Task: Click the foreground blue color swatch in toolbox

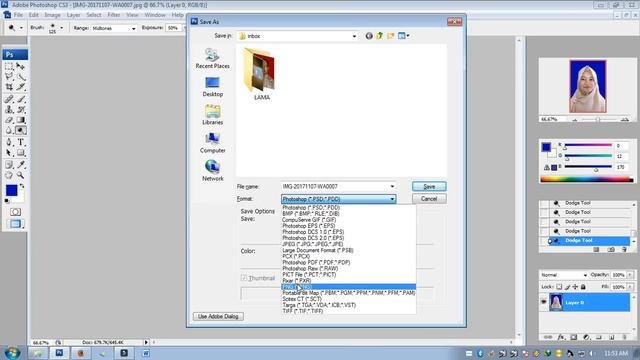Action: [11, 190]
